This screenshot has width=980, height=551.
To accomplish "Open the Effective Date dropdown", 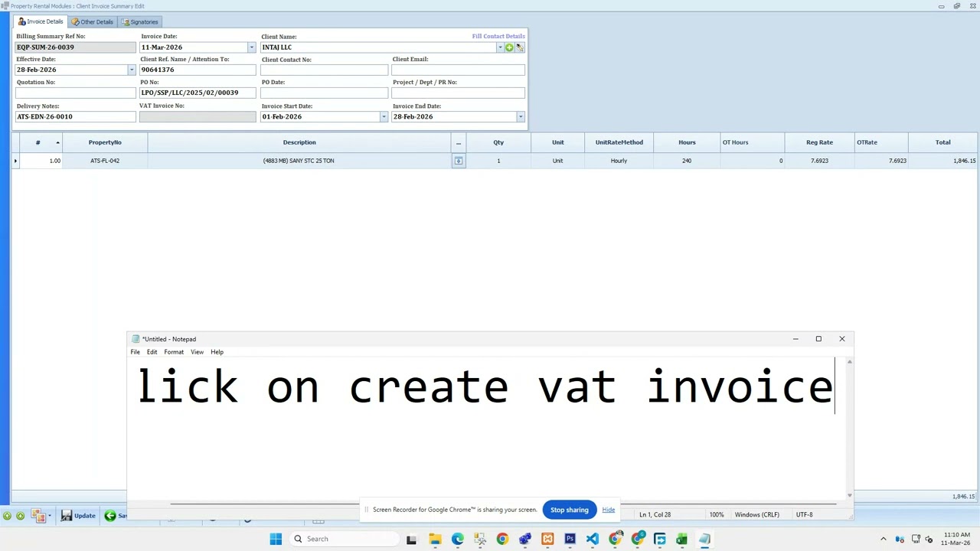I will pyautogui.click(x=131, y=70).
